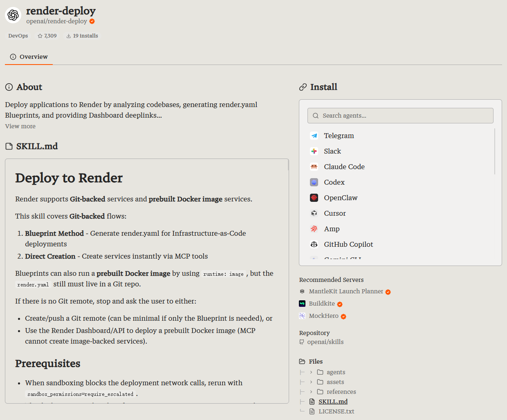Expand the agents folder chevron
Screen dimensions: 507x420
311,372
